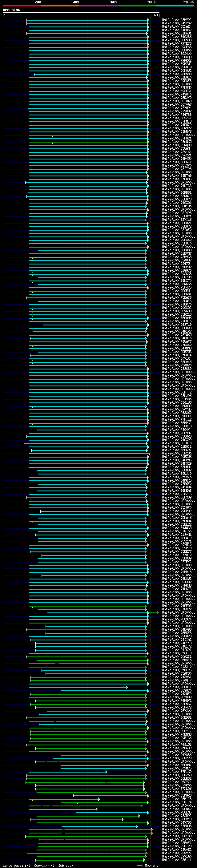Screen dimensions: 197x868
Task: Select the last hit UniRef100_O26141
Action: click(x=177, y=860)
